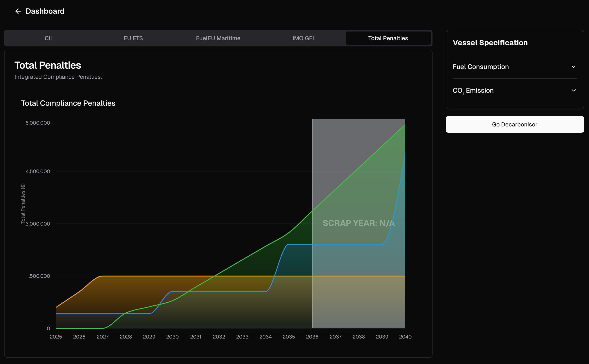Open the FuelEU Maritime tab
This screenshot has height=364, width=589.
[x=218, y=38]
